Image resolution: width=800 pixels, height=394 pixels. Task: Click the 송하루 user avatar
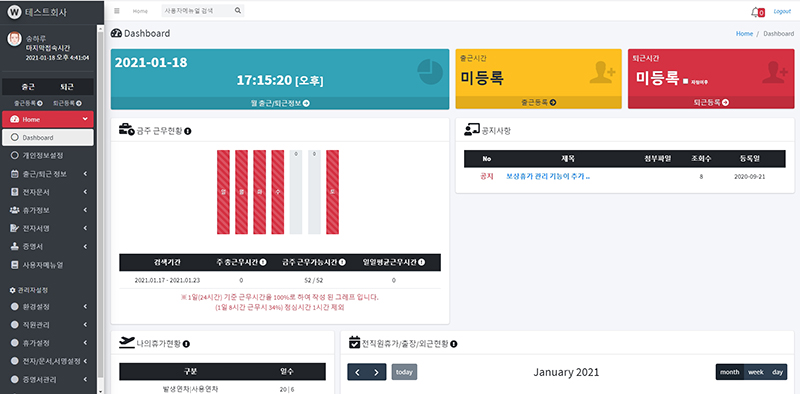point(14,39)
